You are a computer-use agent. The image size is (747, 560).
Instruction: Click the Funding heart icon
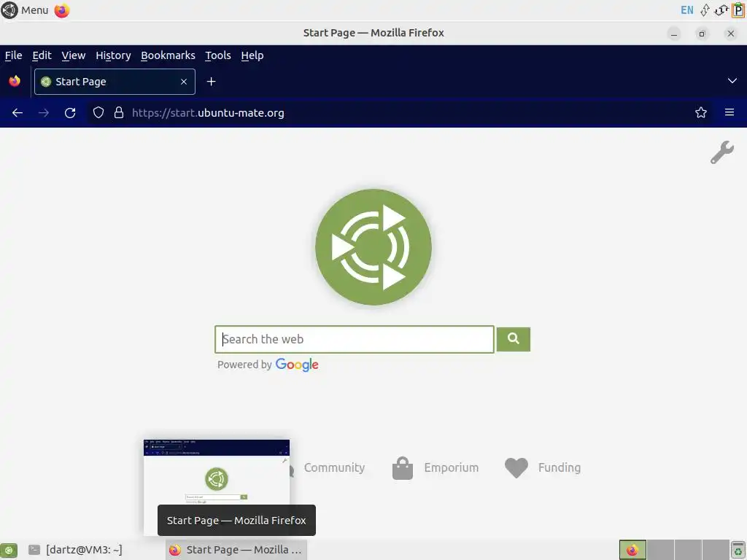(x=516, y=468)
